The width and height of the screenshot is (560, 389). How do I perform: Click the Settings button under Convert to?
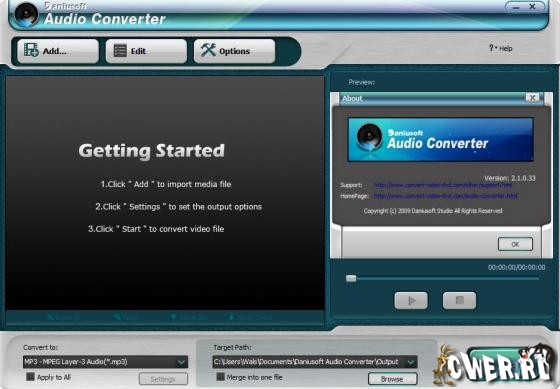[163, 379]
